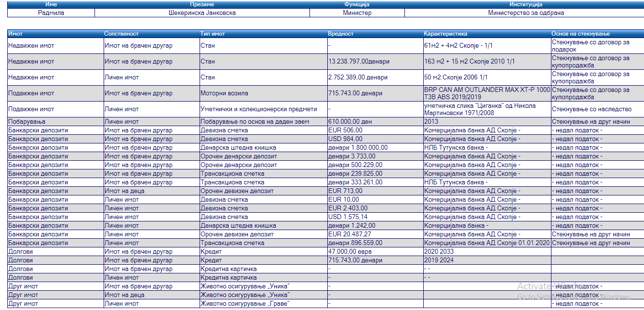Select 'Стекнување со наследство'

pos(591,109)
